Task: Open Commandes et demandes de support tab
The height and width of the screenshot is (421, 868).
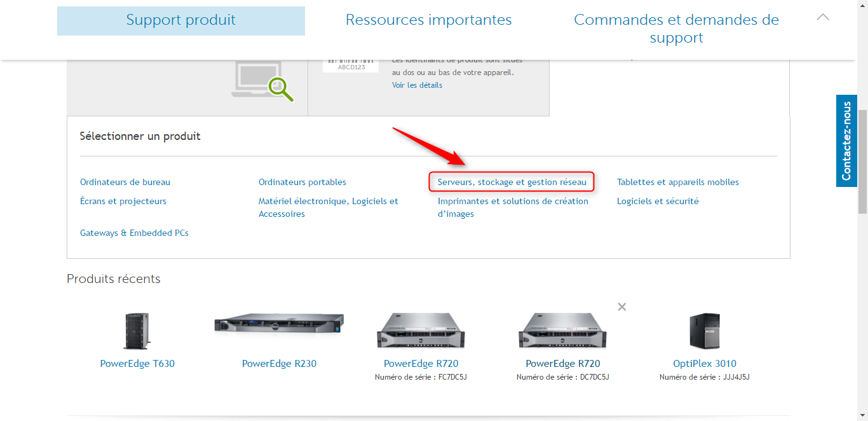Action: pyautogui.click(x=676, y=29)
